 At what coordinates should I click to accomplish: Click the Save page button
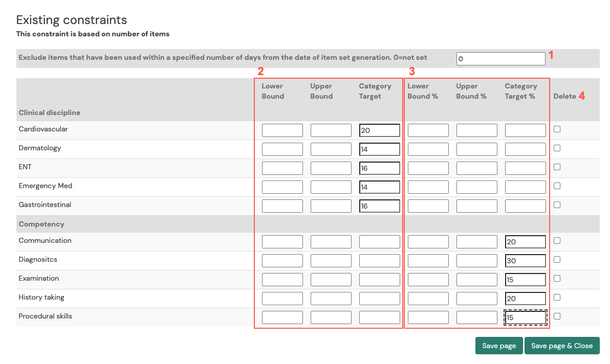[499, 346]
